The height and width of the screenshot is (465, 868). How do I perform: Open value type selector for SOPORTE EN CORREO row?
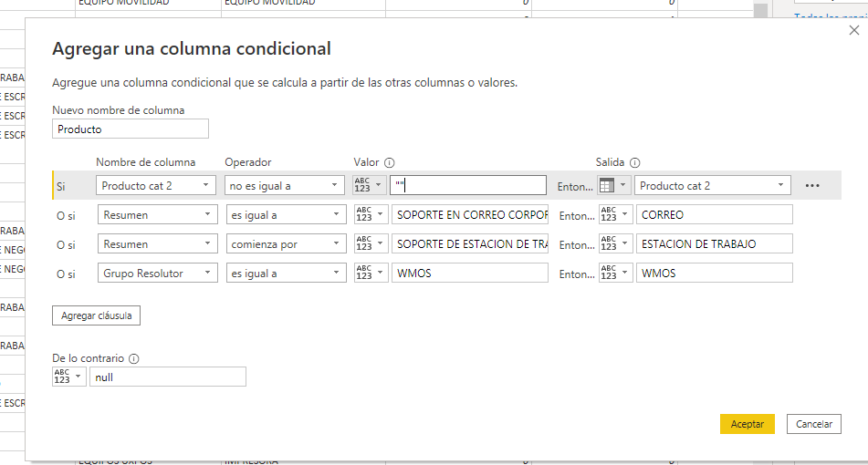[x=371, y=214]
